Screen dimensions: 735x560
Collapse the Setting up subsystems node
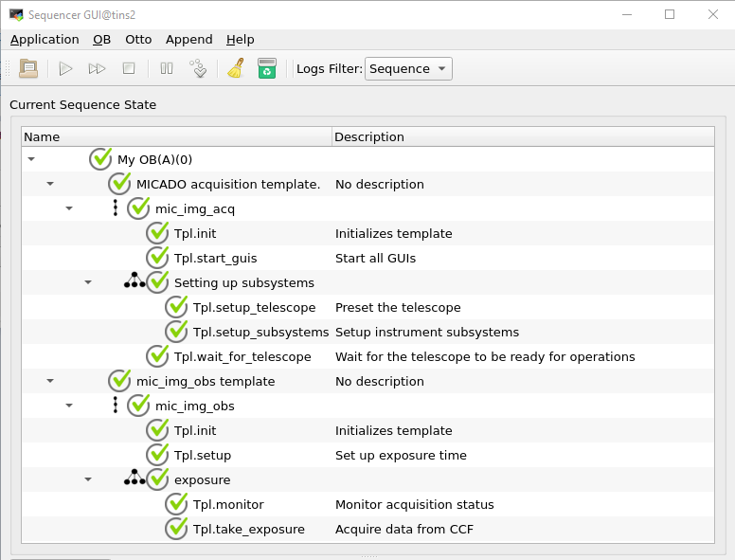point(88,282)
